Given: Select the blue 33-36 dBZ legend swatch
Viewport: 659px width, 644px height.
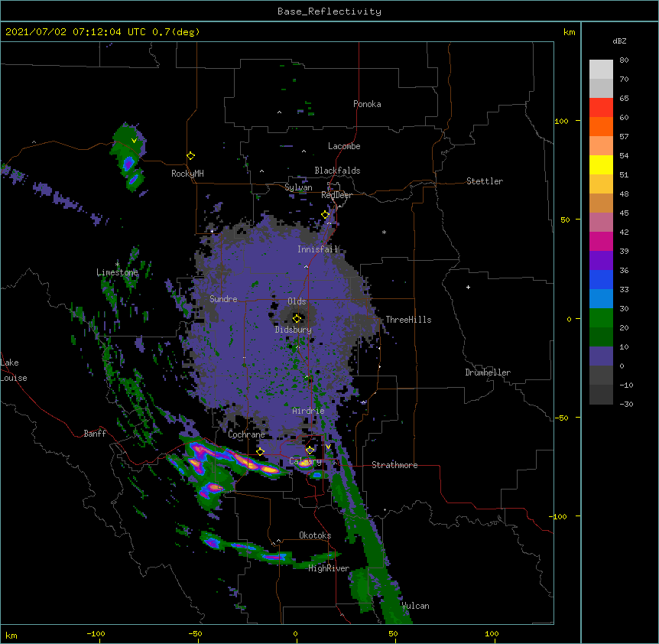Looking at the screenshot, I should (601, 279).
